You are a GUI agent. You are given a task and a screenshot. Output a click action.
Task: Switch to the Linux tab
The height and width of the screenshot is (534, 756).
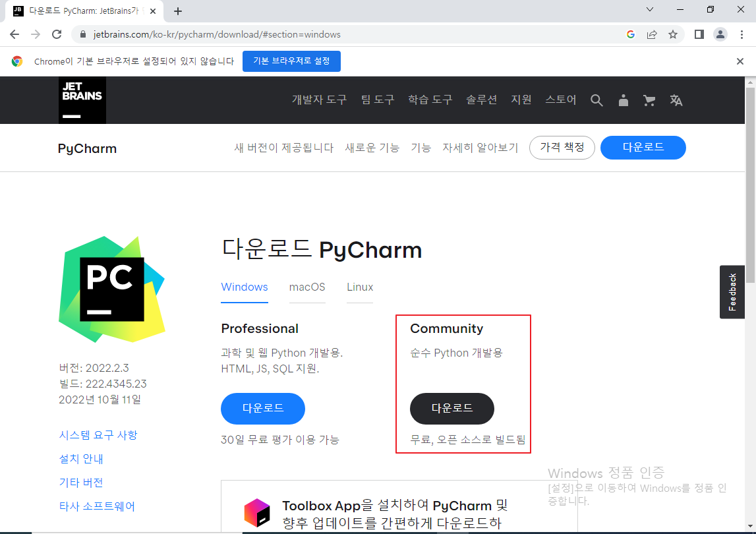tap(360, 287)
